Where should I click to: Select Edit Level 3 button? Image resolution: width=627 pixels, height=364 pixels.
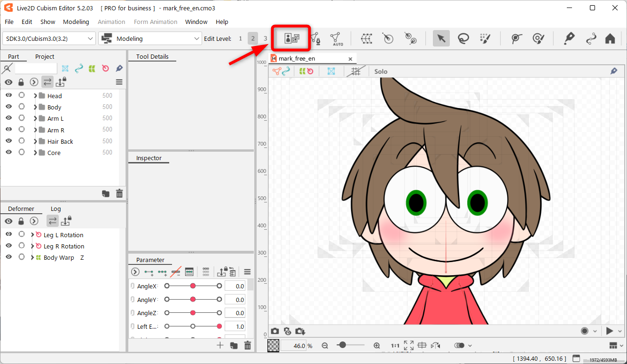point(265,39)
